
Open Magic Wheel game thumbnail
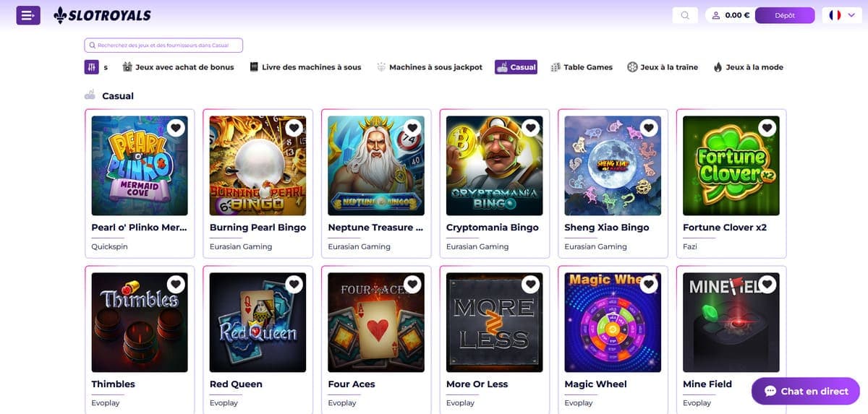point(613,322)
